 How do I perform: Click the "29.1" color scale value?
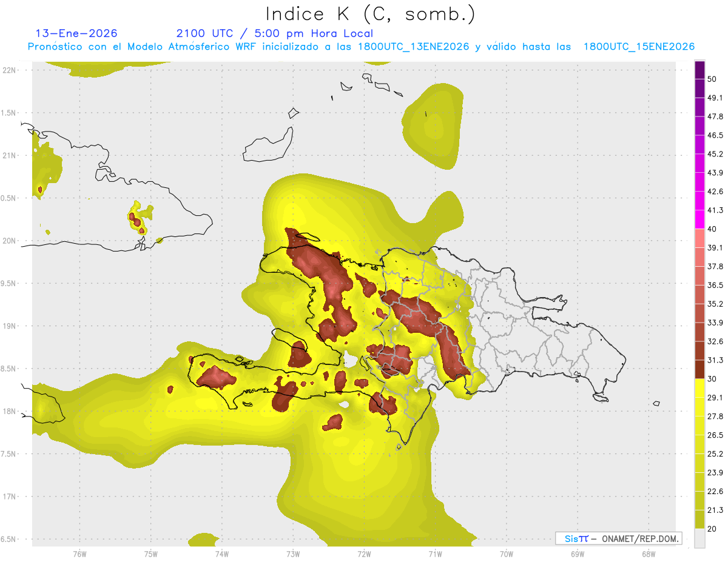coord(715,398)
